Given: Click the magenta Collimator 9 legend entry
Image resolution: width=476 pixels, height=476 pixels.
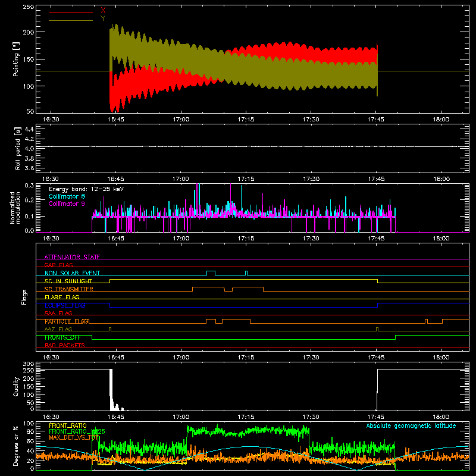Looking at the screenshot, I should point(67,203).
